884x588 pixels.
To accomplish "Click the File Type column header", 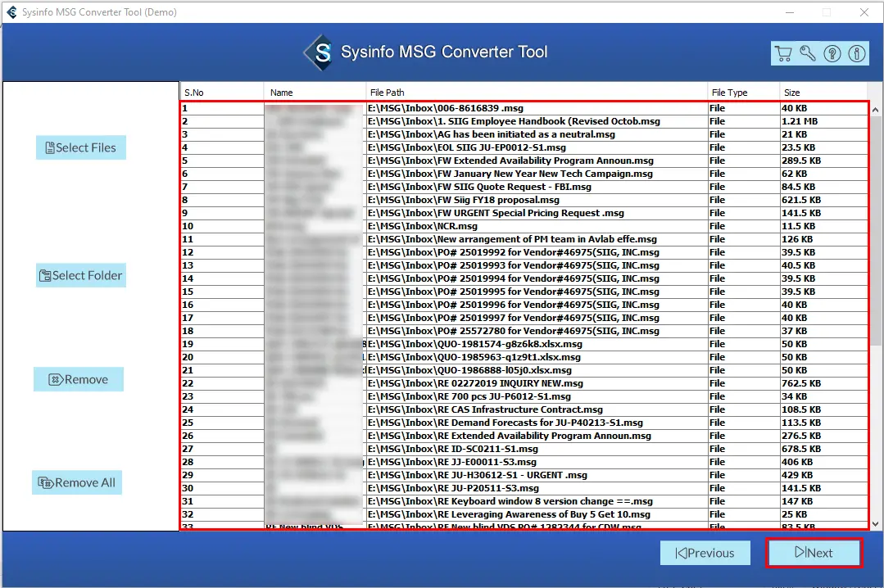I will coord(742,93).
